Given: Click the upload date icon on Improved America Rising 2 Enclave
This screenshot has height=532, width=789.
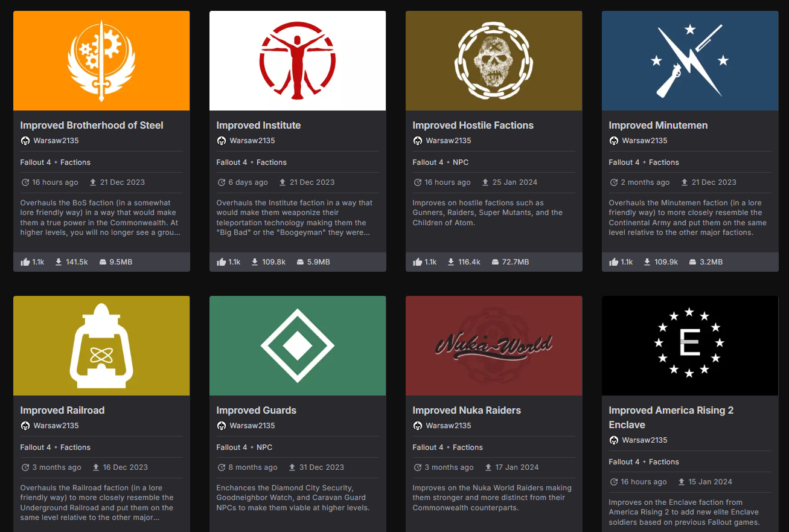Looking at the screenshot, I should (x=682, y=482).
